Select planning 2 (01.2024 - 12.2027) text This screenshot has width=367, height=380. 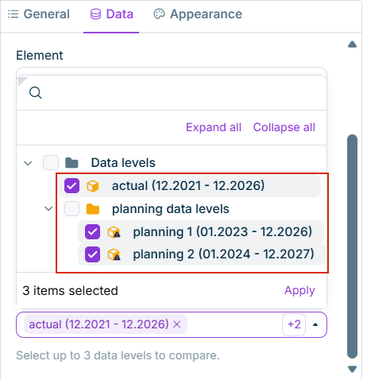[223, 254]
